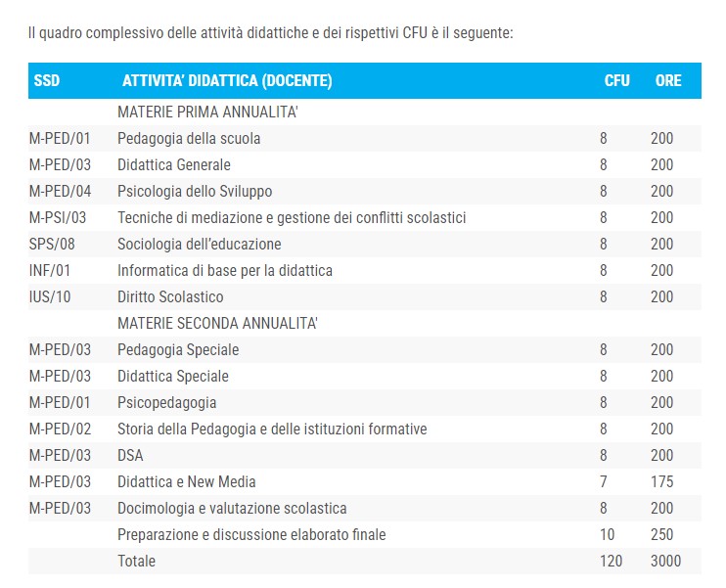Click the ORE column header
This screenshot has height=588, width=726.
(x=668, y=80)
